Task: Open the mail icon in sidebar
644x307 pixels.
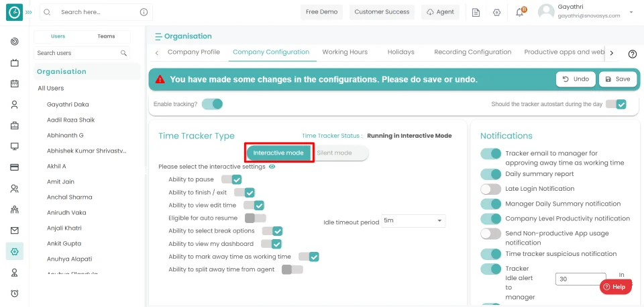Action: tap(14, 230)
